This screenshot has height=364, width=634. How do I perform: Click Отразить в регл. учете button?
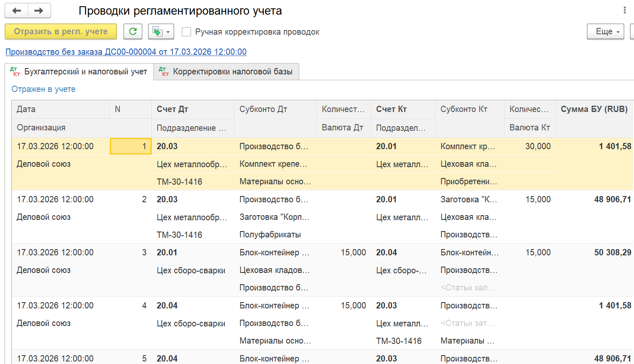(61, 31)
